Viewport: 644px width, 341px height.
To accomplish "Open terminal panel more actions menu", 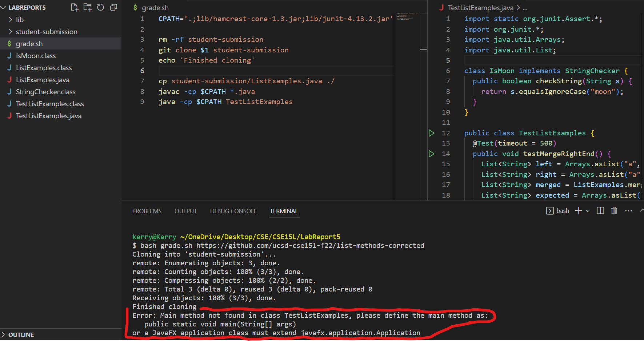I will click(628, 211).
